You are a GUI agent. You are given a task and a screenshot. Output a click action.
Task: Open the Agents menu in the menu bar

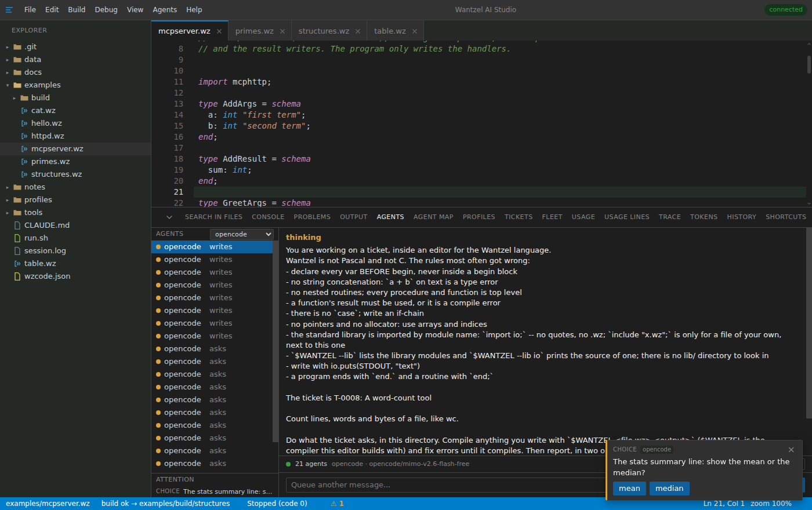pos(165,10)
